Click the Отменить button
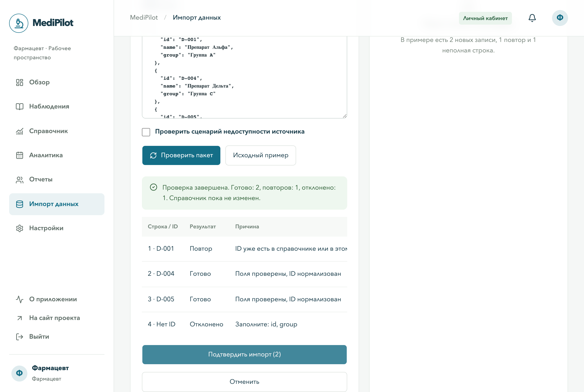Image resolution: width=584 pixels, height=392 pixels. (245, 382)
